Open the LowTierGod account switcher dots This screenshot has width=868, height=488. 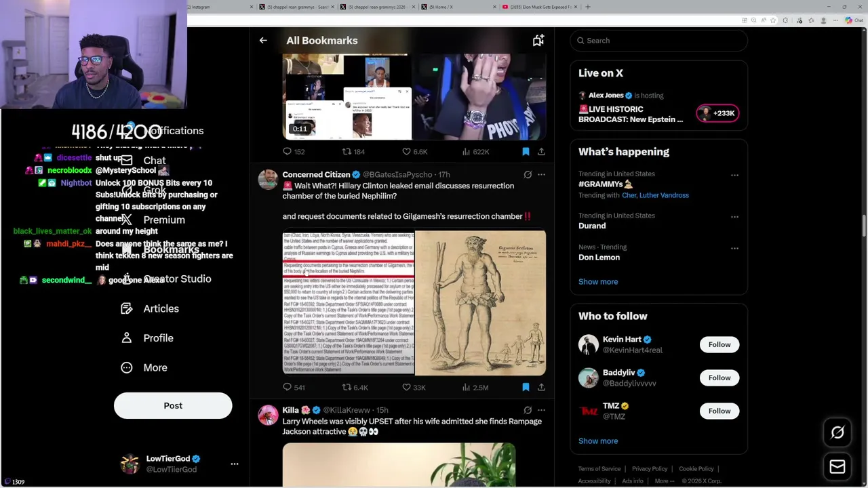coord(235,464)
